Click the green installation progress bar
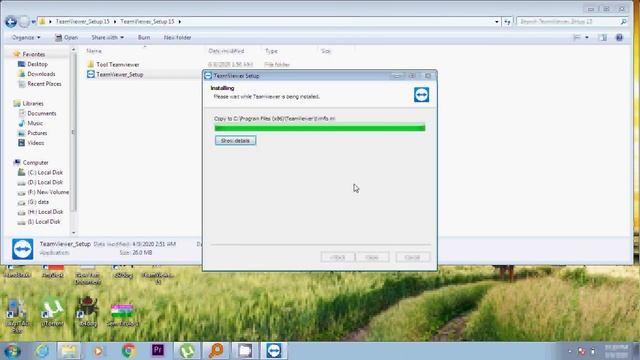The image size is (640, 360). point(320,128)
